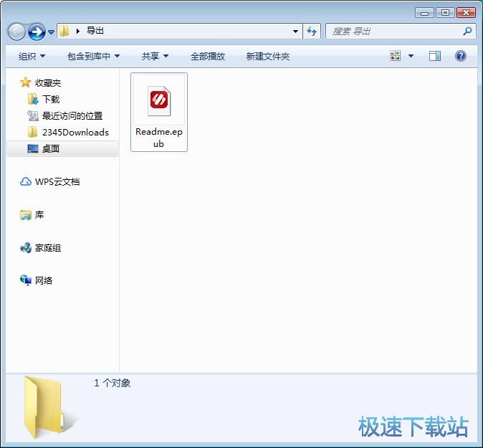Click the change view icon

click(x=395, y=56)
